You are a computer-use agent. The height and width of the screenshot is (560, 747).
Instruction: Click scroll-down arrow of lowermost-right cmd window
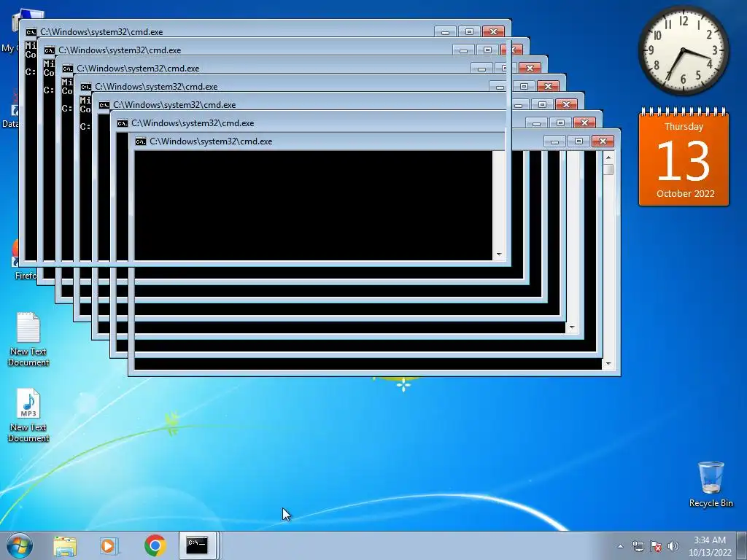(x=608, y=365)
